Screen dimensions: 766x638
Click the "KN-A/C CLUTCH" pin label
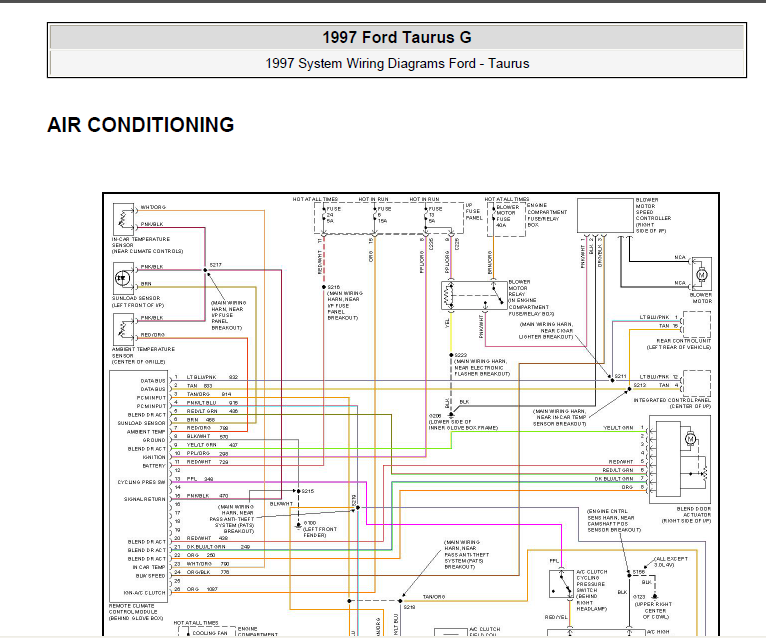click(144, 593)
